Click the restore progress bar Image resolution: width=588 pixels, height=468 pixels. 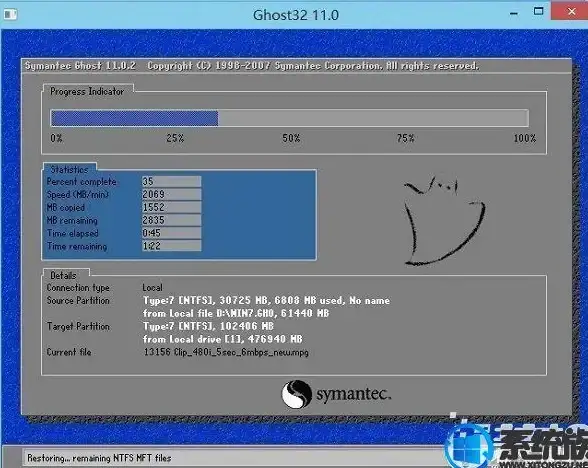pos(290,118)
